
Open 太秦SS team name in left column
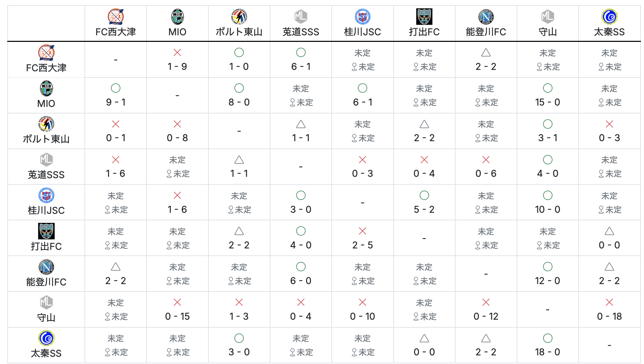pyautogui.click(x=46, y=353)
